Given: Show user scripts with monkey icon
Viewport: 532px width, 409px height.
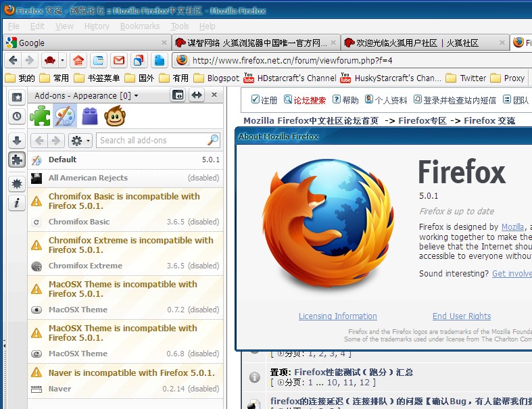Looking at the screenshot, I should (x=115, y=116).
